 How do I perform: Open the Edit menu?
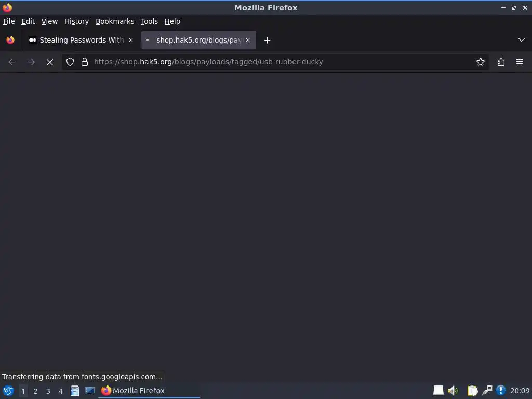[28, 21]
